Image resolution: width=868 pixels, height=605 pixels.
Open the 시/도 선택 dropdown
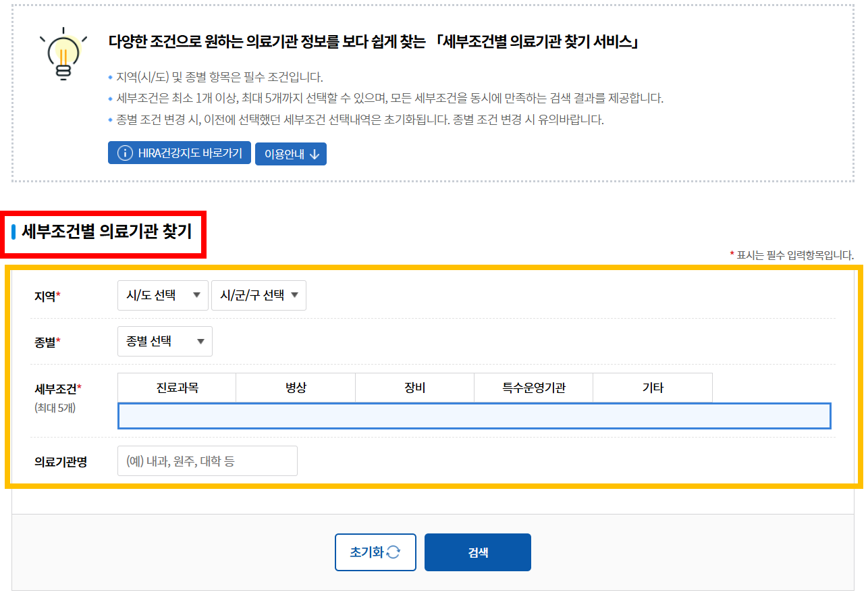coord(162,295)
